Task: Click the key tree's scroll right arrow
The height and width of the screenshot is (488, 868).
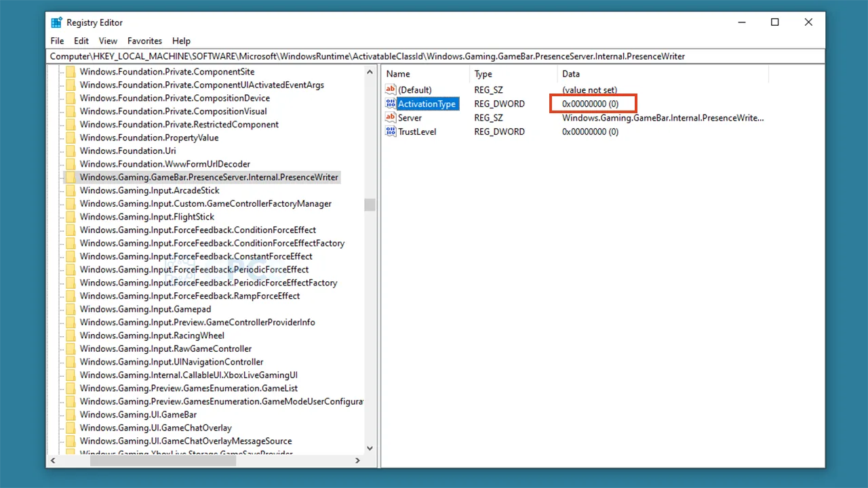Action: 358,461
